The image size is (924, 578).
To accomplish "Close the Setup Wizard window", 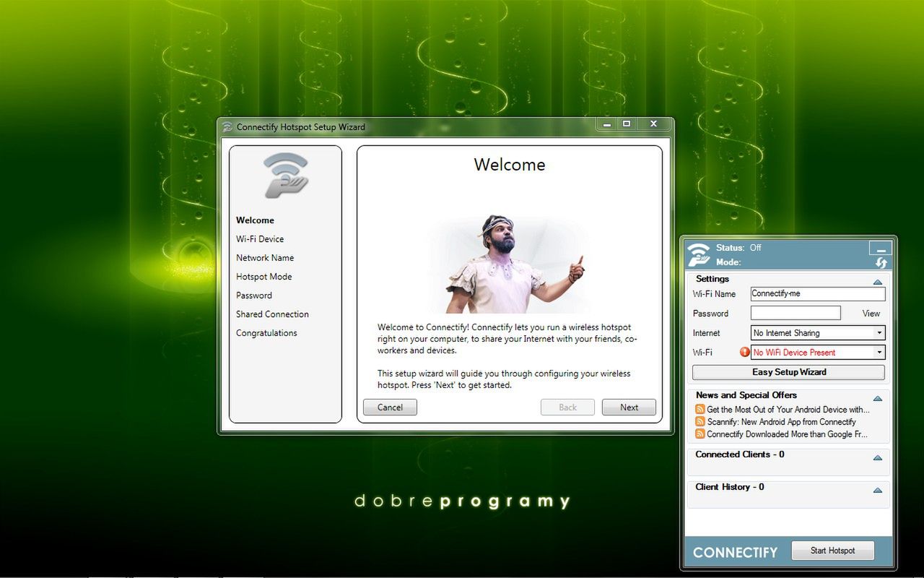I will (653, 124).
